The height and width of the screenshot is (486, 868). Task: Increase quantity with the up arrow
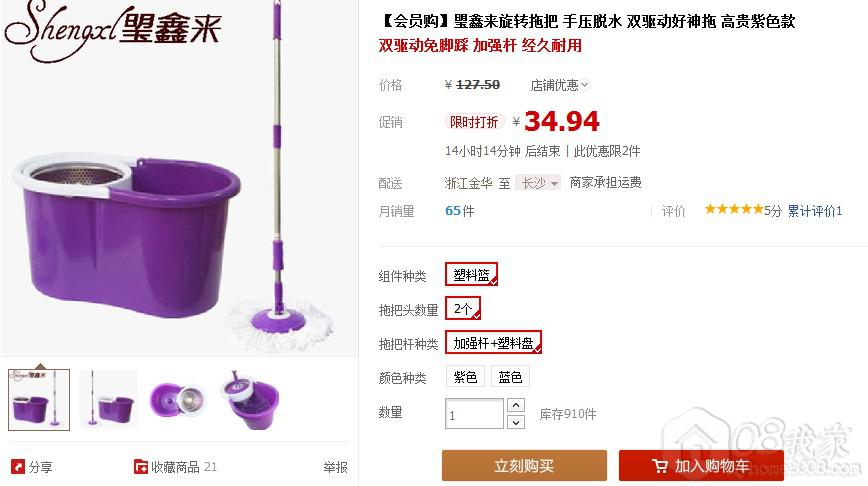pyautogui.click(x=515, y=405)
